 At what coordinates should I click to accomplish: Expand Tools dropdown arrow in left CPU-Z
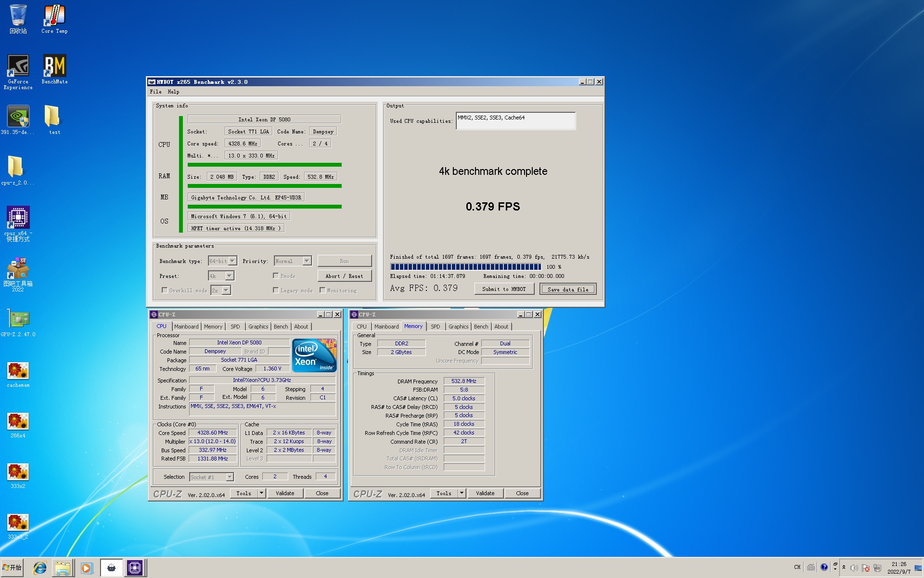pyautogui.click(x=261, y=493)
